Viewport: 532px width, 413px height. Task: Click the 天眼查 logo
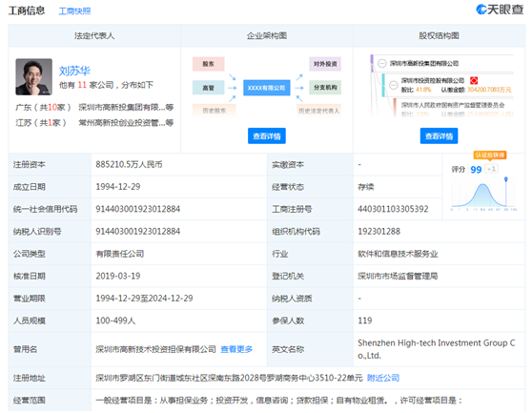tap(500, 10)
